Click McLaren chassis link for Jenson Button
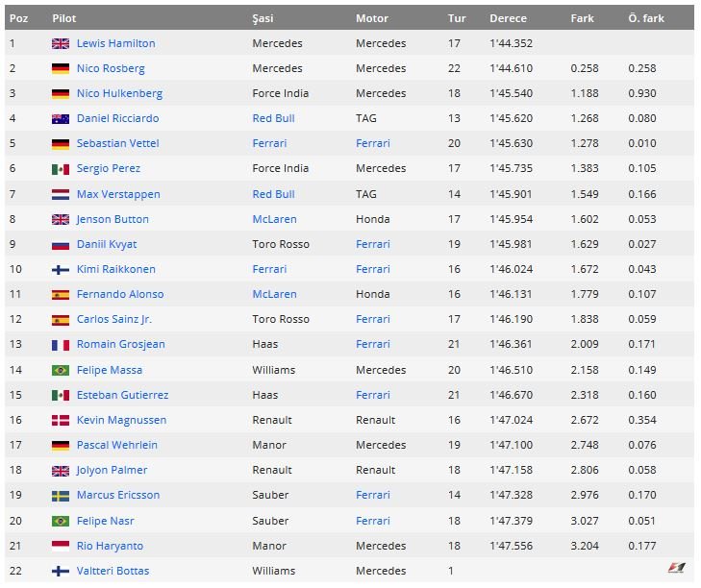The height and width of the screenshot is (588, 701). click(x=274, y=219)
